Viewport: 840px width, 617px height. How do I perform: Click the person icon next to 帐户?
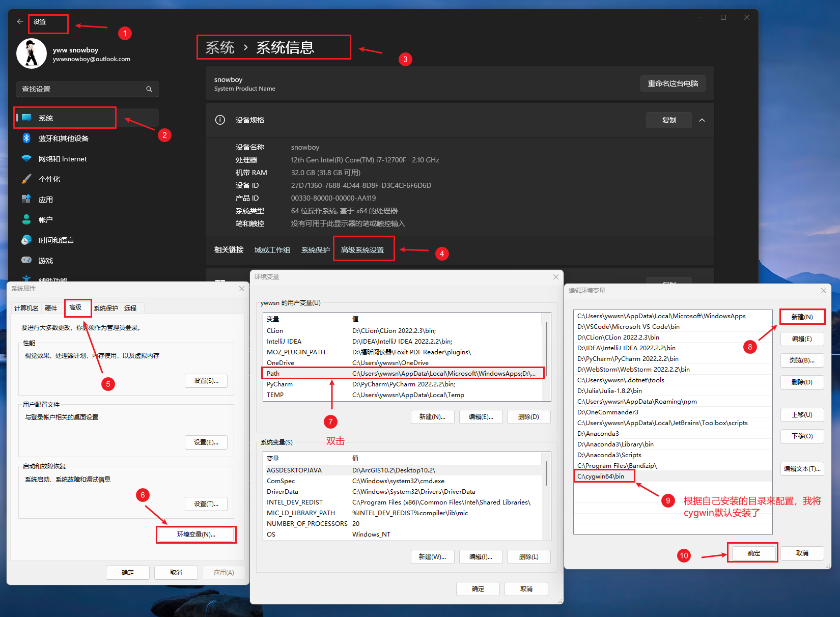pyautogui.click(x=26, y=219)
